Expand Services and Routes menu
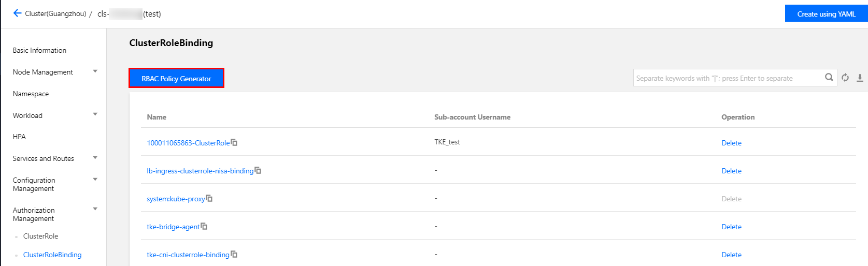This screenshot has height=266, width=868. pos(95,158)
